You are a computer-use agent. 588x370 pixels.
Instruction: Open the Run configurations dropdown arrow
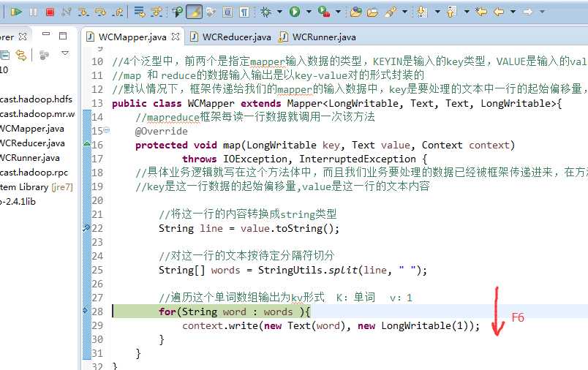[x=309, y=12]
